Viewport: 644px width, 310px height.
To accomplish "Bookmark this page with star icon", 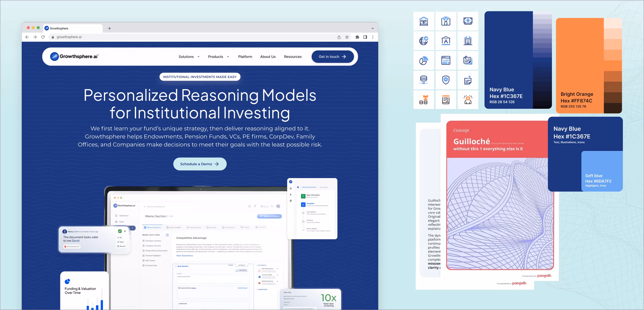I will 347,37.
